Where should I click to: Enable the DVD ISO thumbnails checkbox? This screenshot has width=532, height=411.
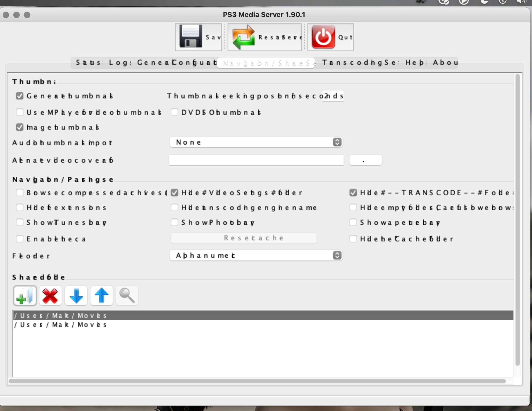174,112
